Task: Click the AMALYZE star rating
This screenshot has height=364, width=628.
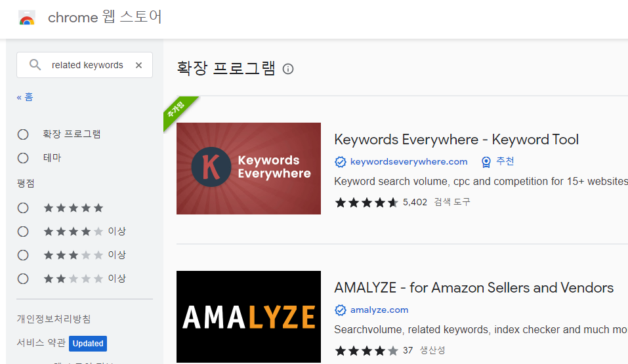Action: click(x=366, y=351)
